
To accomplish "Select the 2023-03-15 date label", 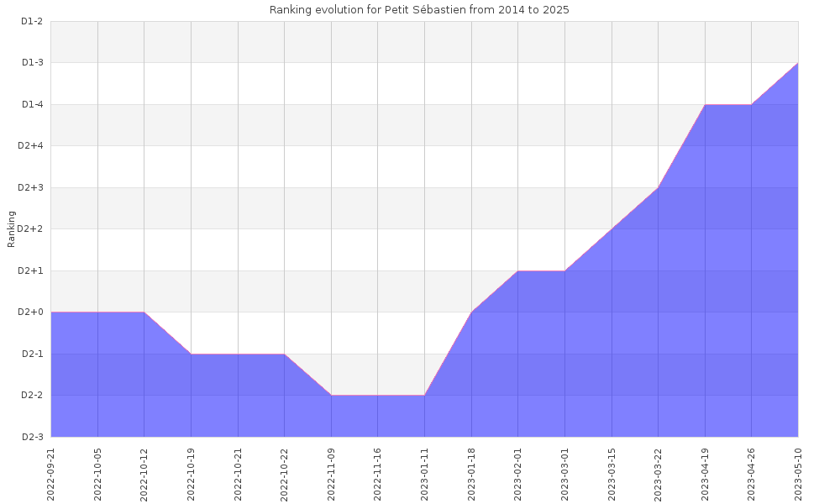I will 612,474.
